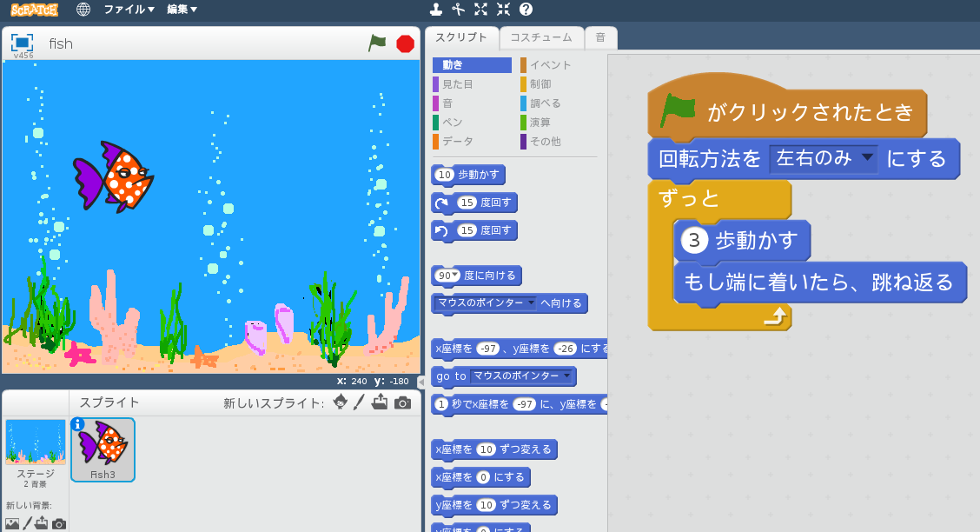Screen dimensions: 980x532
Task: Paint a new sprite with brush icon
Action: (x=359, y=402)
